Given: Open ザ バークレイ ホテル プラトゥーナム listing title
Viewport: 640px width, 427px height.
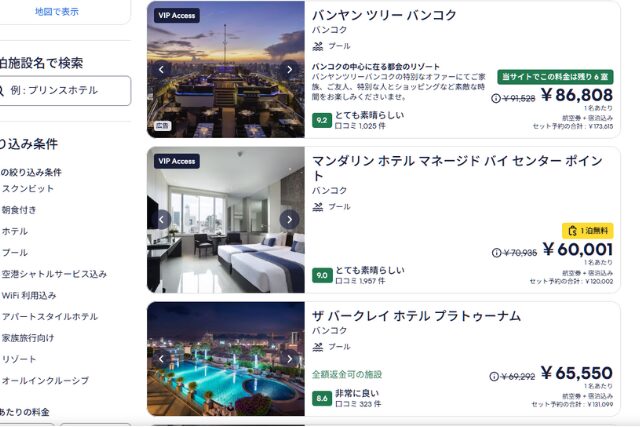Looking at the screenshot, I should click(416, 316).
